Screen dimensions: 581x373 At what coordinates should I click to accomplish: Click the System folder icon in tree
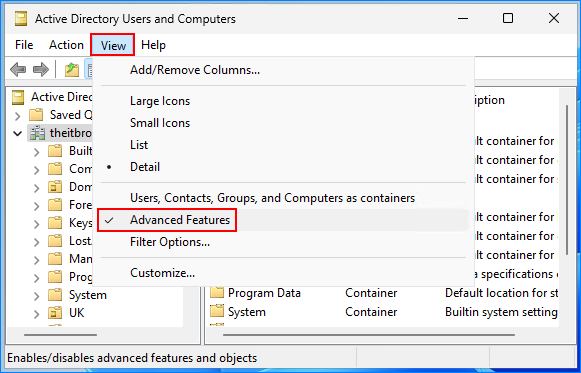[55, 295]
